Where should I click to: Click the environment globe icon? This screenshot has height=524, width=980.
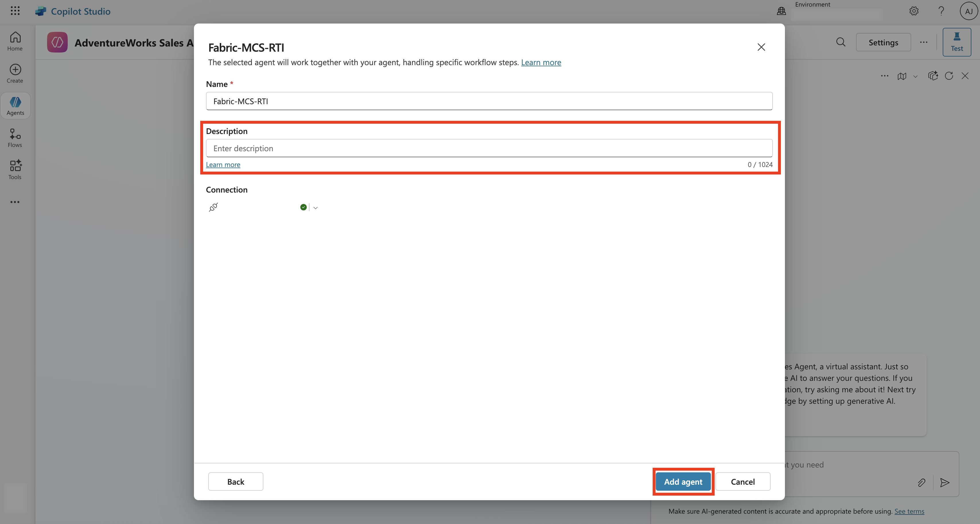[x=781, y=11]
